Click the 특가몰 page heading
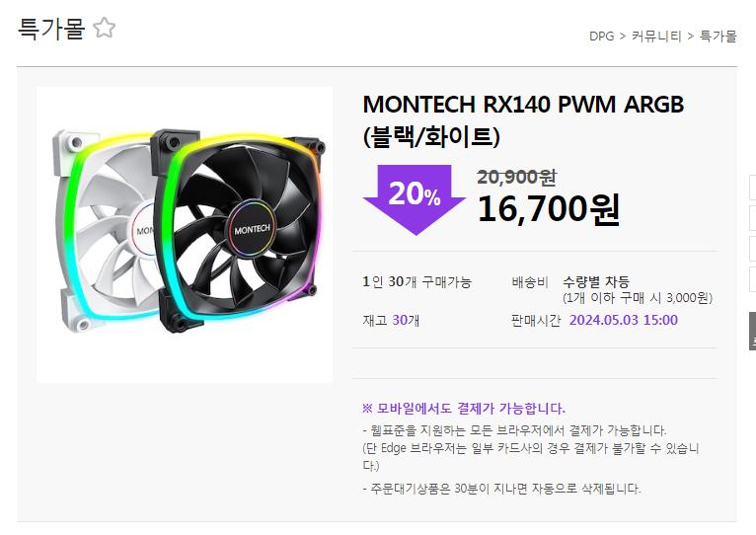Image resolution: width=756 pixels, height=535 pixels. [51, 28]
